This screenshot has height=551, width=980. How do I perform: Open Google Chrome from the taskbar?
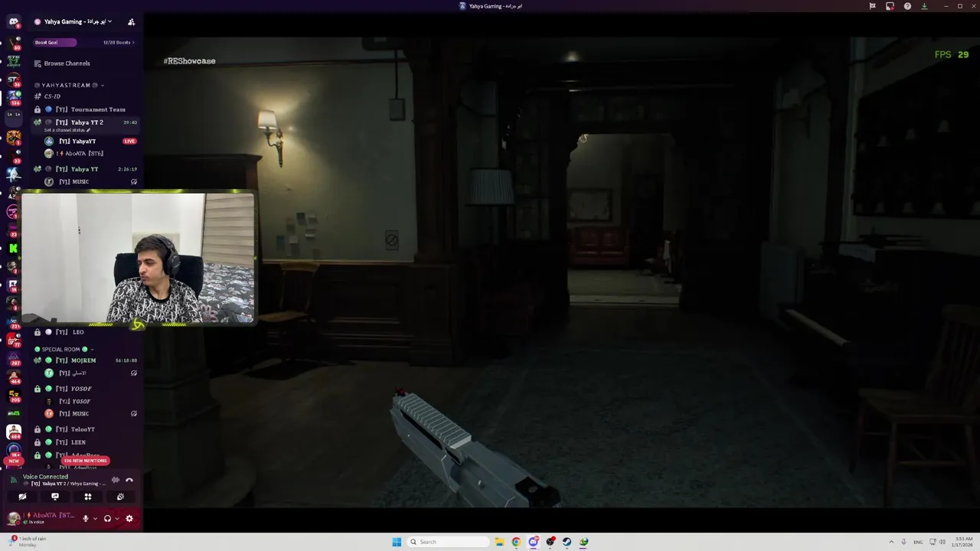pyautogui.click(x=516, y=542)
